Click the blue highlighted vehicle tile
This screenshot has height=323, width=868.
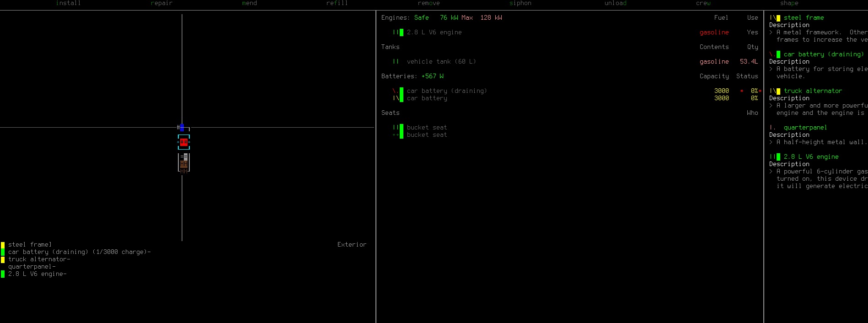click(x=182, y=128)
